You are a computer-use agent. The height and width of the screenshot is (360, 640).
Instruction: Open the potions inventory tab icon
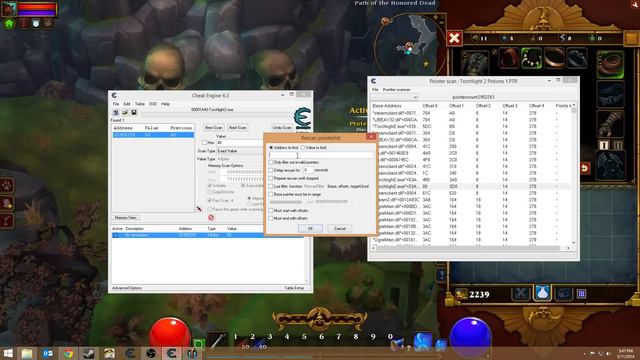point(542,293)
